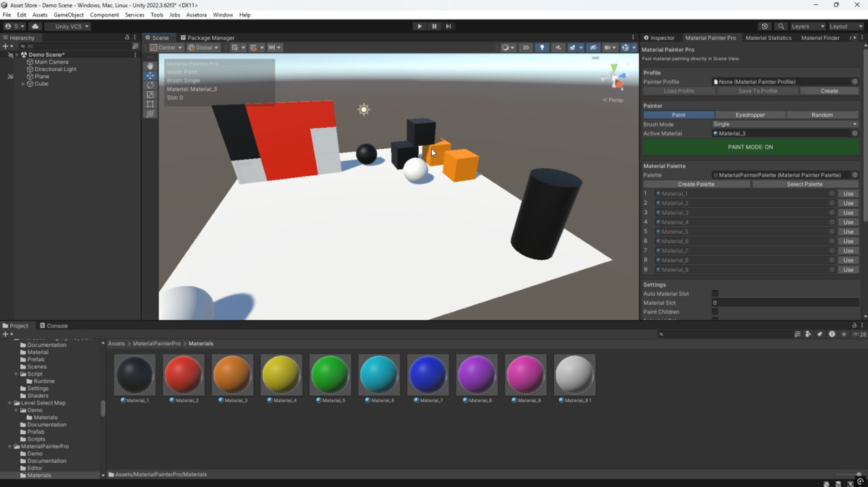The image size is (868, 487).
Task: Open the Component menu
Action: [x=105, y=14]
